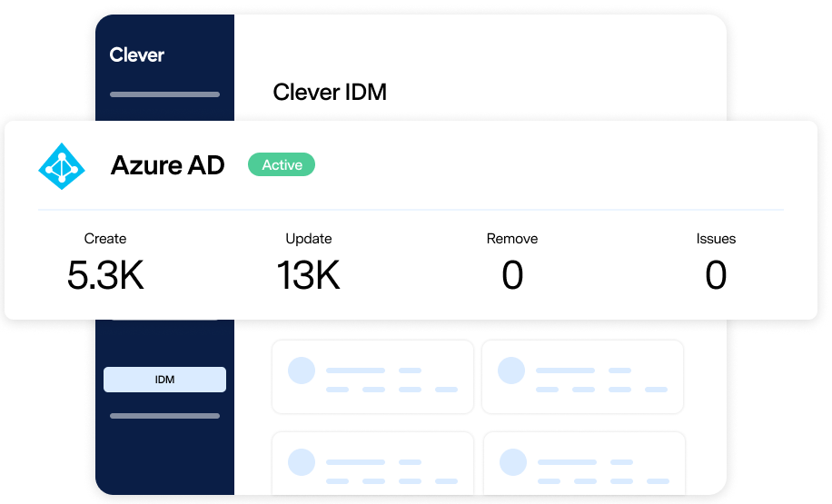Select the 5.3K create count

(105, 275)
